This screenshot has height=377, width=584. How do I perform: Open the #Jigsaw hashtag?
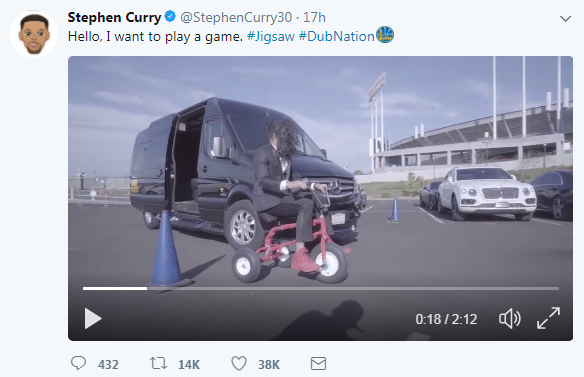(271, 37)
